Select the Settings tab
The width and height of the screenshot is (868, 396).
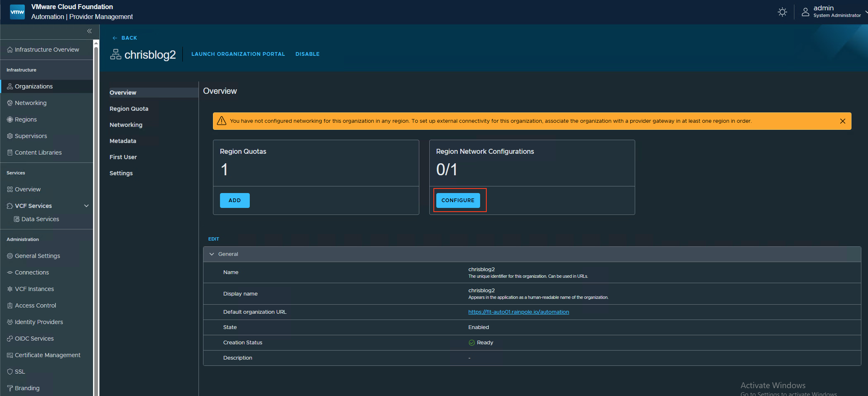click(x=121, y=173)
